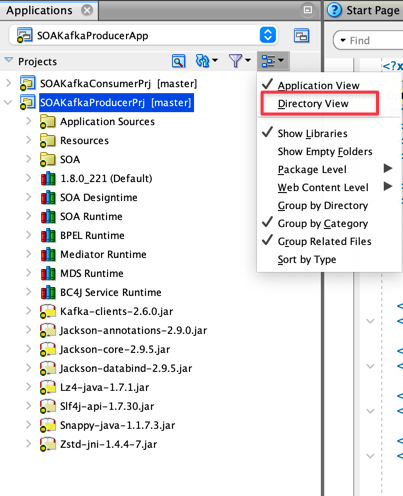Select the BC4J Service Runtime text label

pos(111,293)
